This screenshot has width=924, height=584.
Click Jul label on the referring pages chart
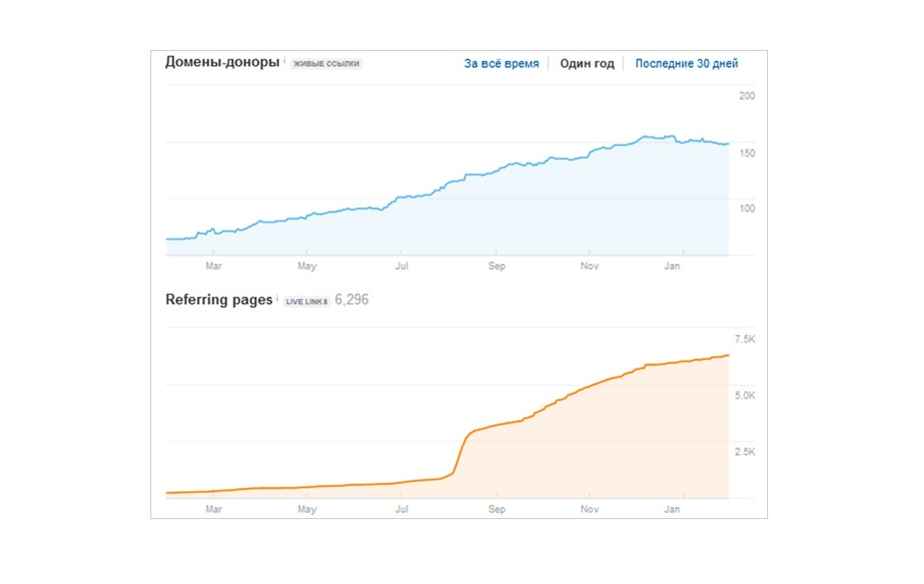(401, 509)
